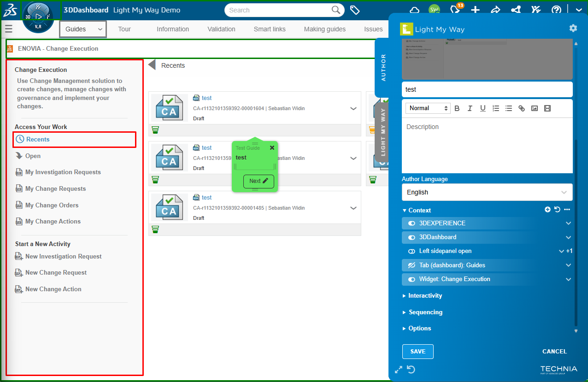
Task: Toggle underline formatting in description editor
Action: (483, 108)
